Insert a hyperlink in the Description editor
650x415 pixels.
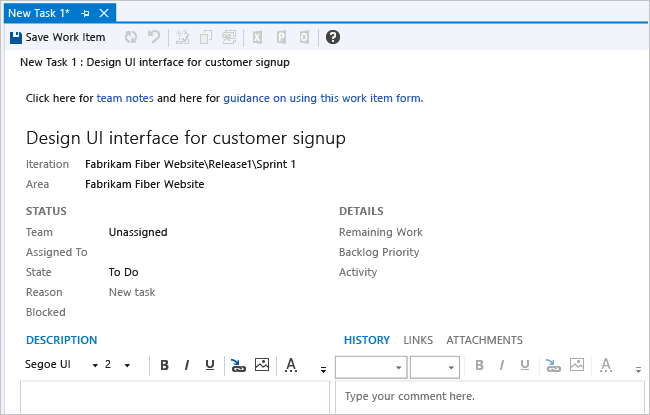[x=237, y=366]
